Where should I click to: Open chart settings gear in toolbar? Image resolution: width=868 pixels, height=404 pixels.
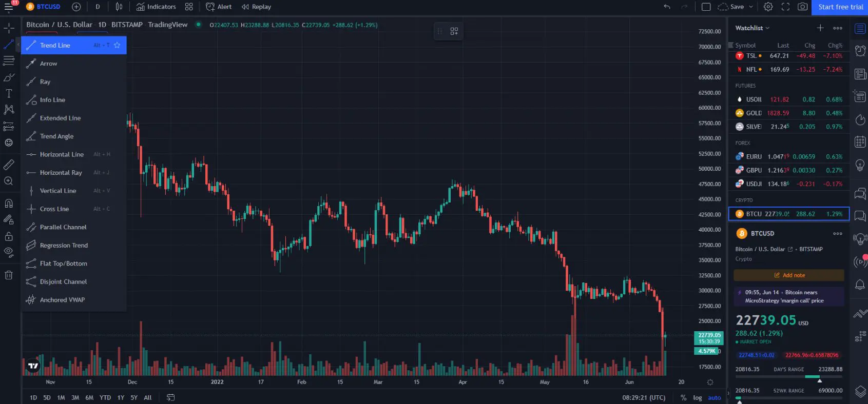pos(768,7)
